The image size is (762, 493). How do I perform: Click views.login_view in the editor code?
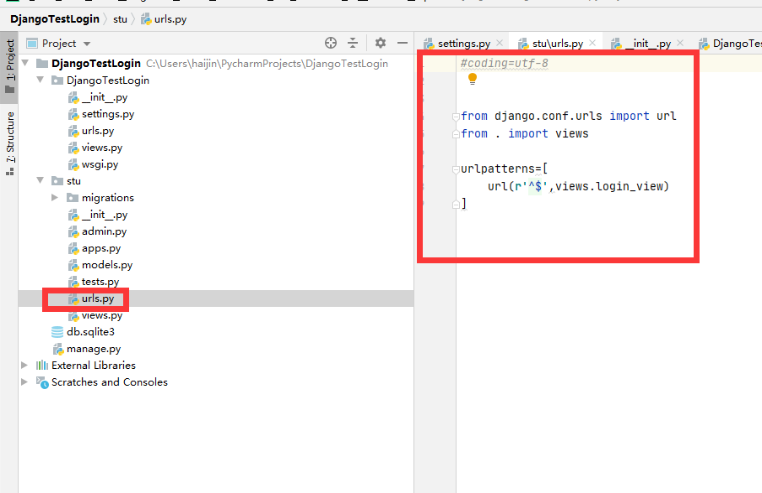click(x=610, y=186)
